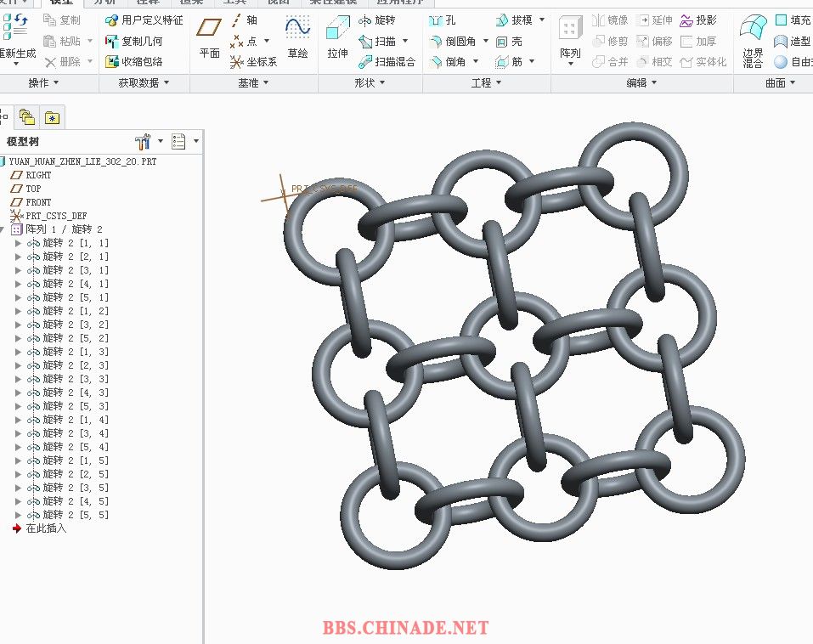
Task: Open the 造型 (Style) surface tool
Action: (x=792, y=41)
